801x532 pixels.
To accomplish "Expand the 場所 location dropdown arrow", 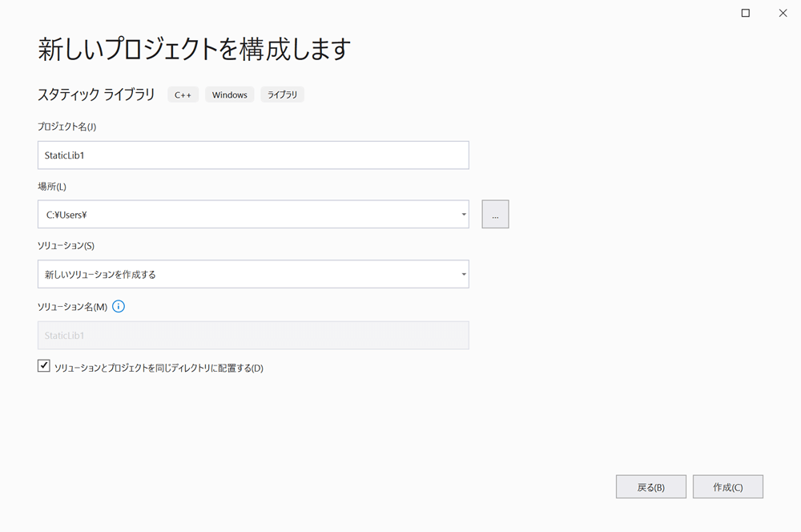I will (463, 214).
